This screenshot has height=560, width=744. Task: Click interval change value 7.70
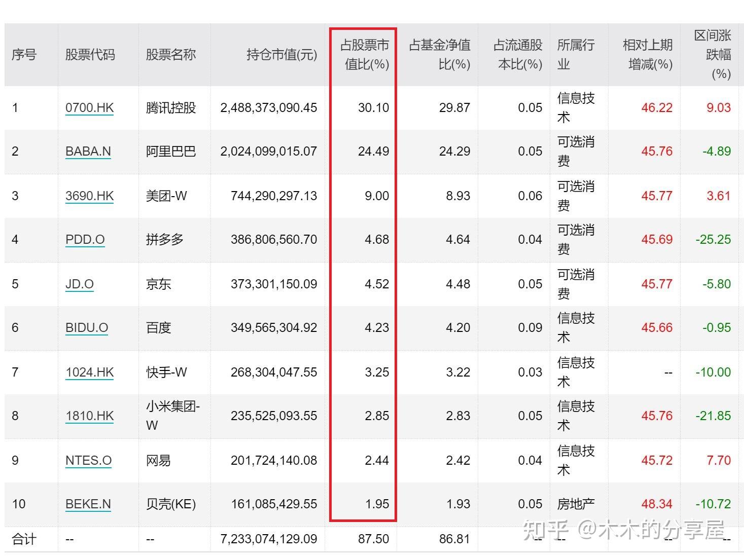719,460
